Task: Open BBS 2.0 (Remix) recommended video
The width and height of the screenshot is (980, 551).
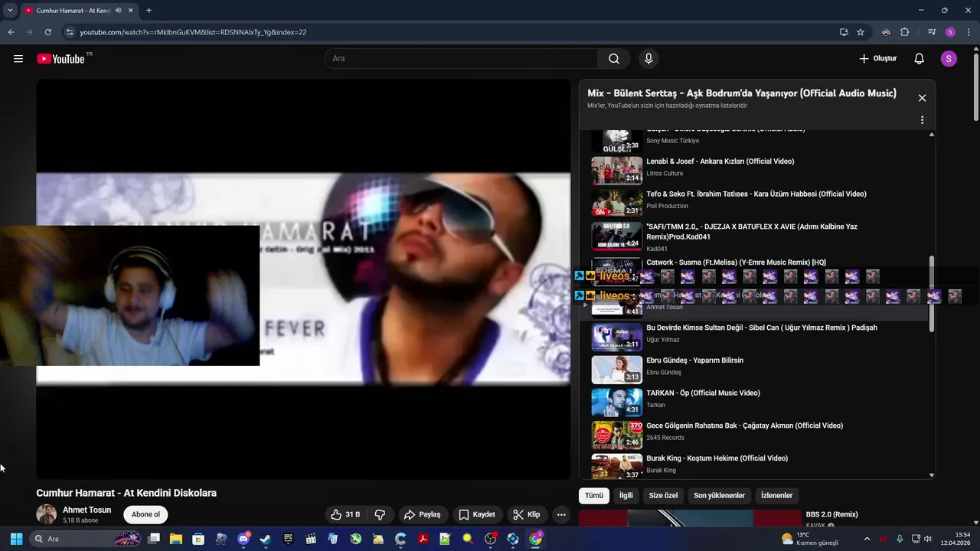Action: point(831,514)
